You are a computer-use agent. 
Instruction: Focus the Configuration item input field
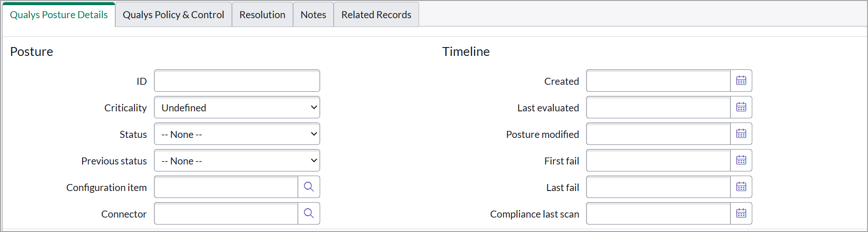[x=226, y=187]
